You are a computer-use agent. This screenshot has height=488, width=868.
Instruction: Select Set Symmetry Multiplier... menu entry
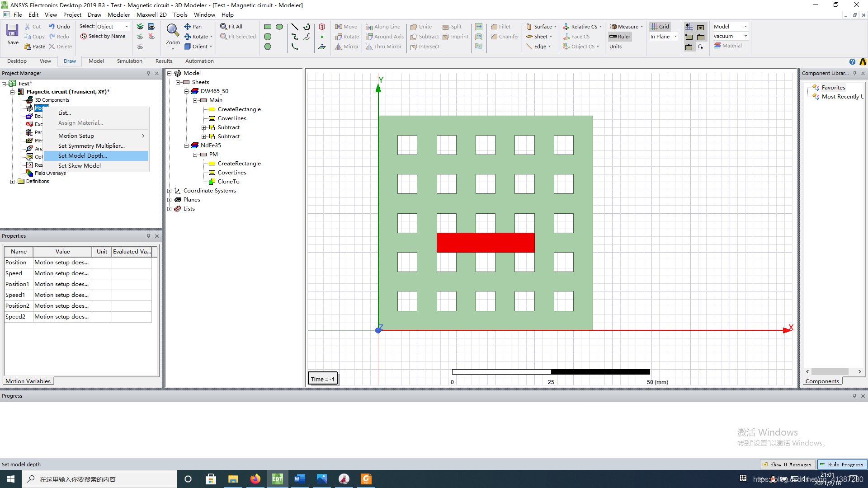click(x=96, y=146)
